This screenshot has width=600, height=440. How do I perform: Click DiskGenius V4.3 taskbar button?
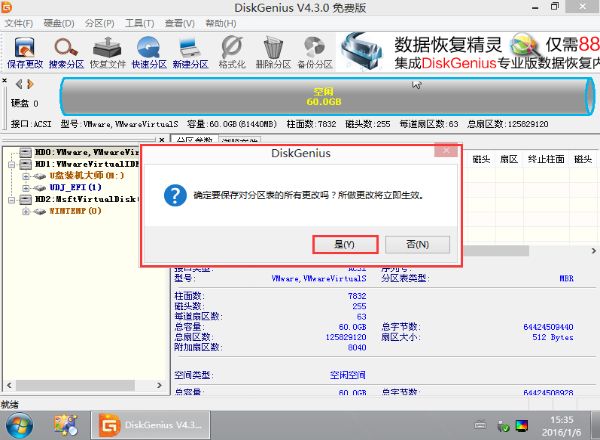coord(150,425)
